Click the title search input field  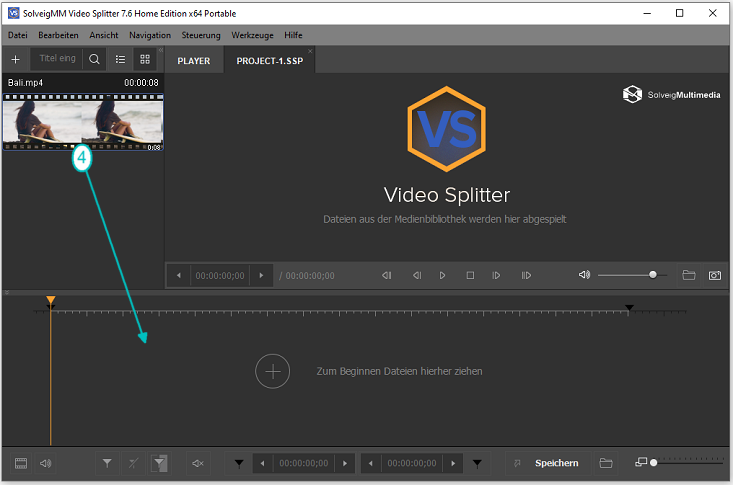click(x=57, y=58)
